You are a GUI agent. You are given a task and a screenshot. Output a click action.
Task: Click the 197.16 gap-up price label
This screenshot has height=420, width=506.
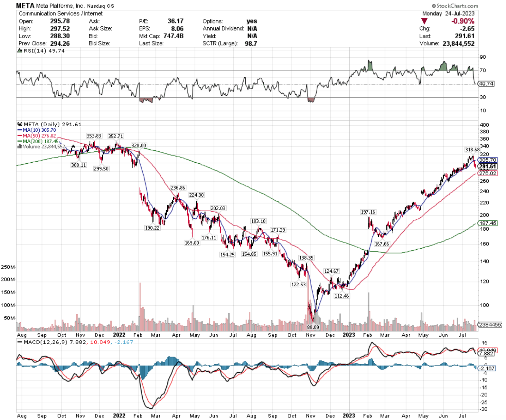click(x=368, y=212)
